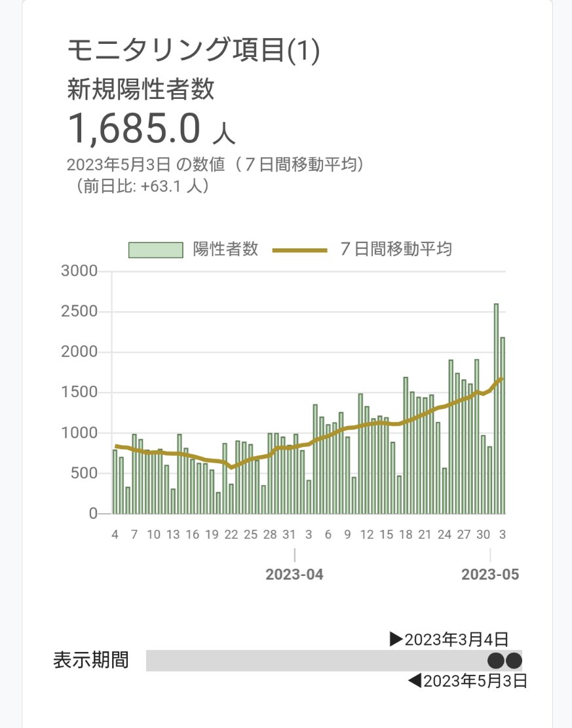Click the 500 y-axis label
Screen dimensions: 572x728
[x=85, y=473]
